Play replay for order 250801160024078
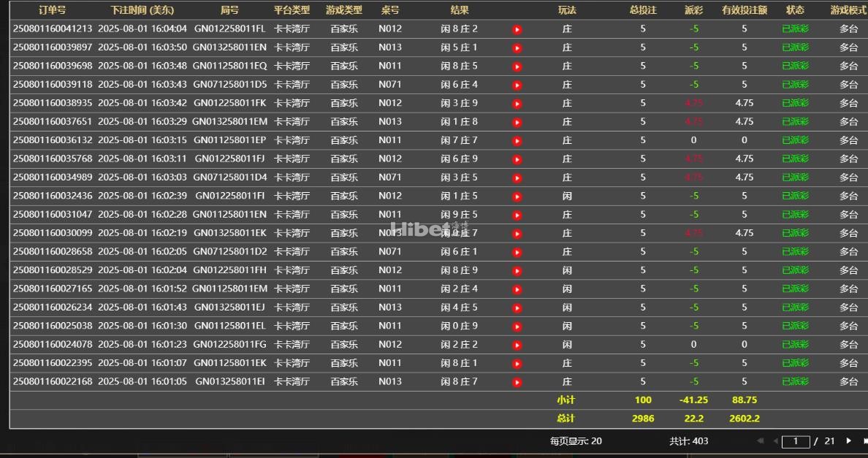 pyautogui.click(x=517, y=345)
